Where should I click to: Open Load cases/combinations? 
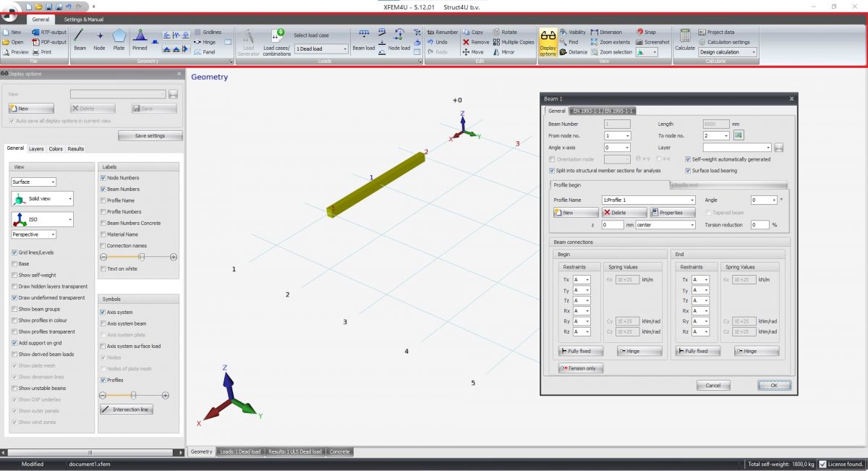277,42
